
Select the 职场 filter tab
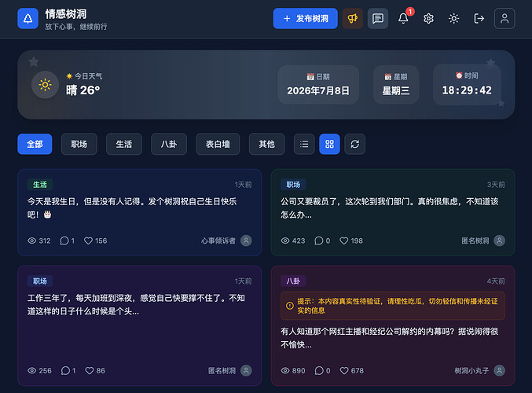tap(79, 145)
